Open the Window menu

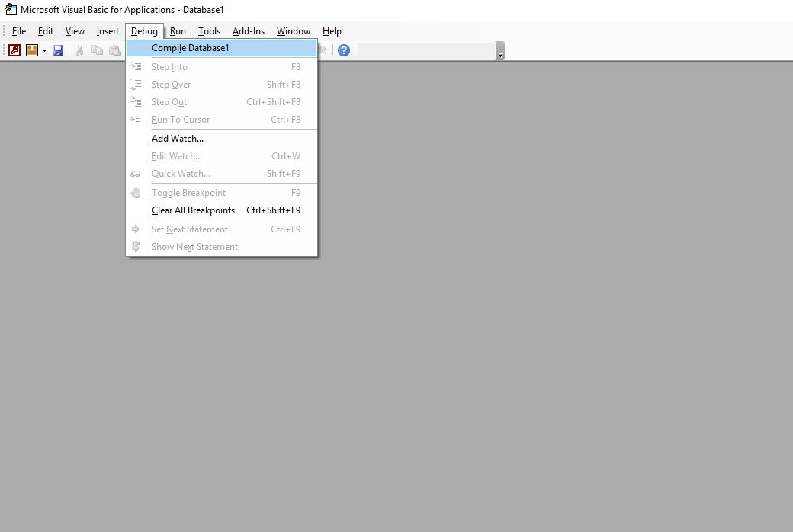coord(294,31)
